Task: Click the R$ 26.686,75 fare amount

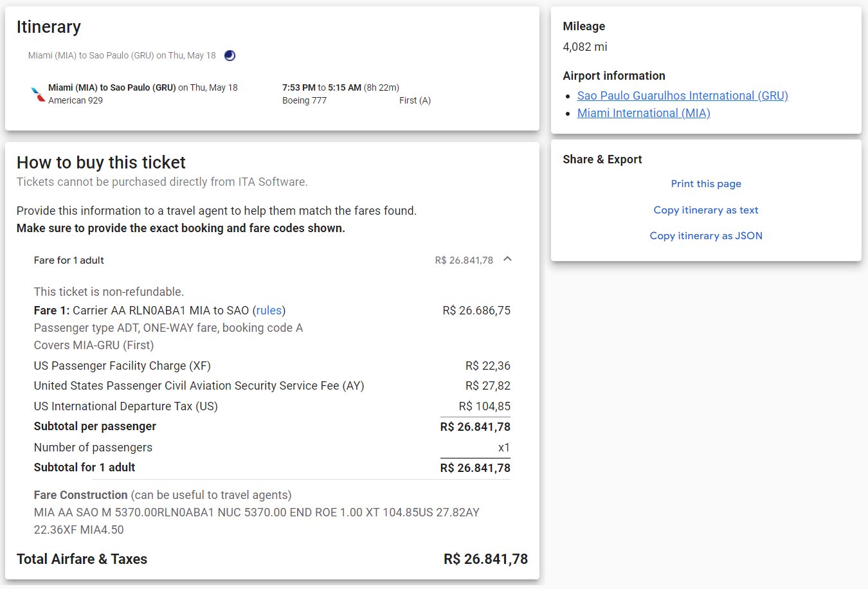Action: coord(476,311)
